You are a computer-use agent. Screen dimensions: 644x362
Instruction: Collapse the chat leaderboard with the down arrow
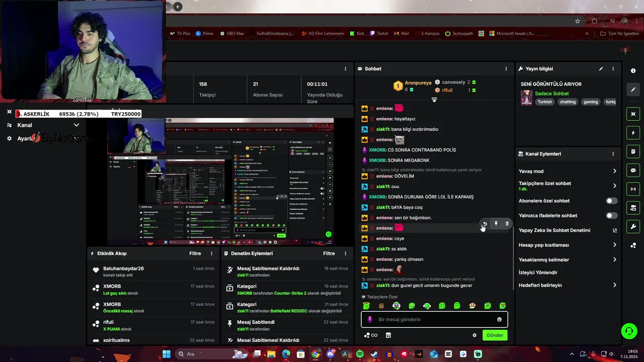[434, 100]
